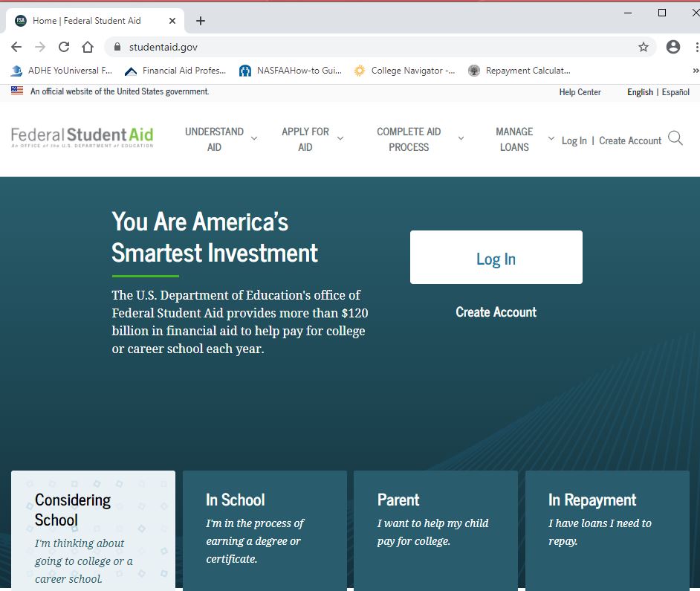Open the Help Center link

pos(580,92)
